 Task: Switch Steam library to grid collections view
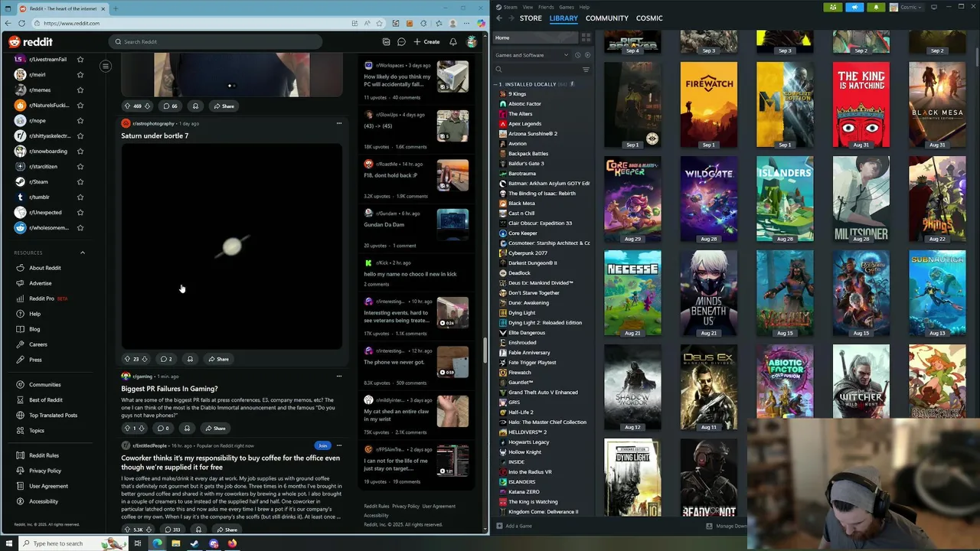[586, 37]
